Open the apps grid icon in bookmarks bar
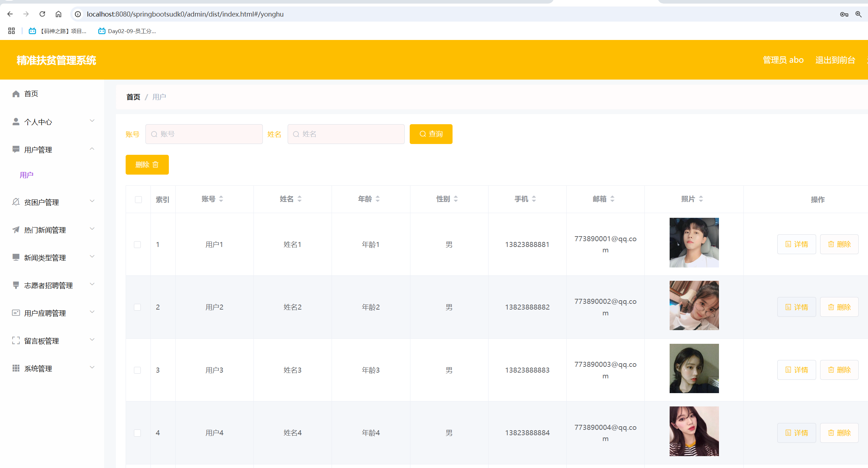868x468 pixels. 12,31
